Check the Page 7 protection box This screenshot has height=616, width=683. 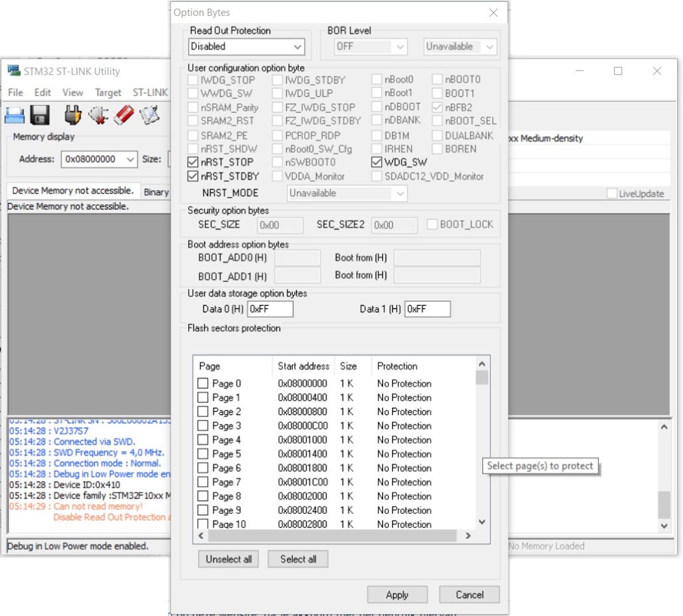(203, 482)
